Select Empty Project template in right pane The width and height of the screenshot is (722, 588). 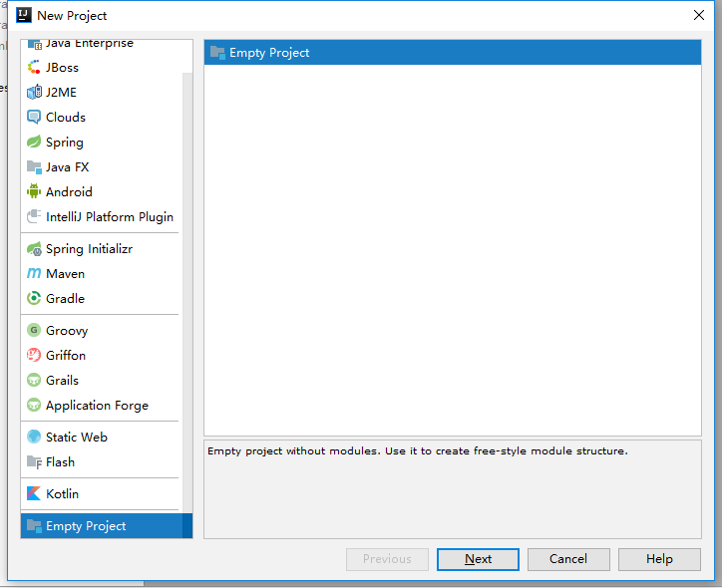(x=453, y=53)
